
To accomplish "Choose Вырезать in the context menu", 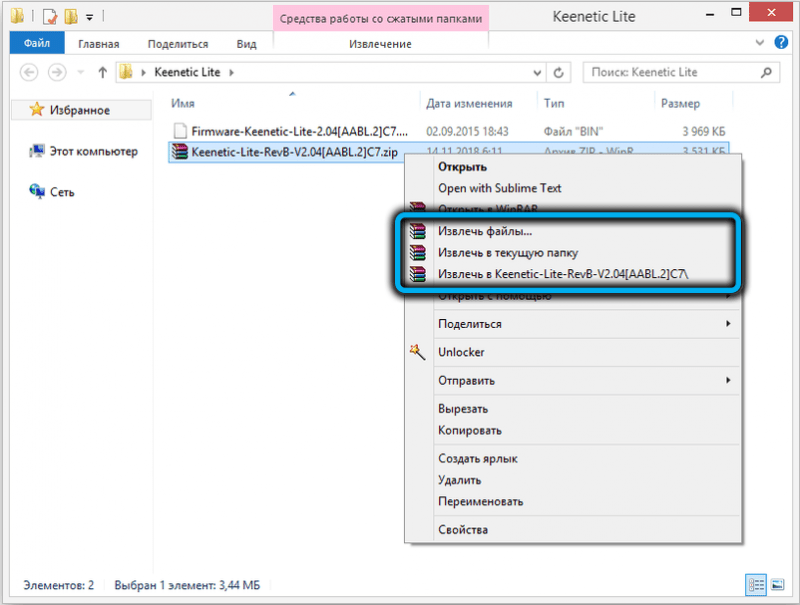I will pos(572,409).
